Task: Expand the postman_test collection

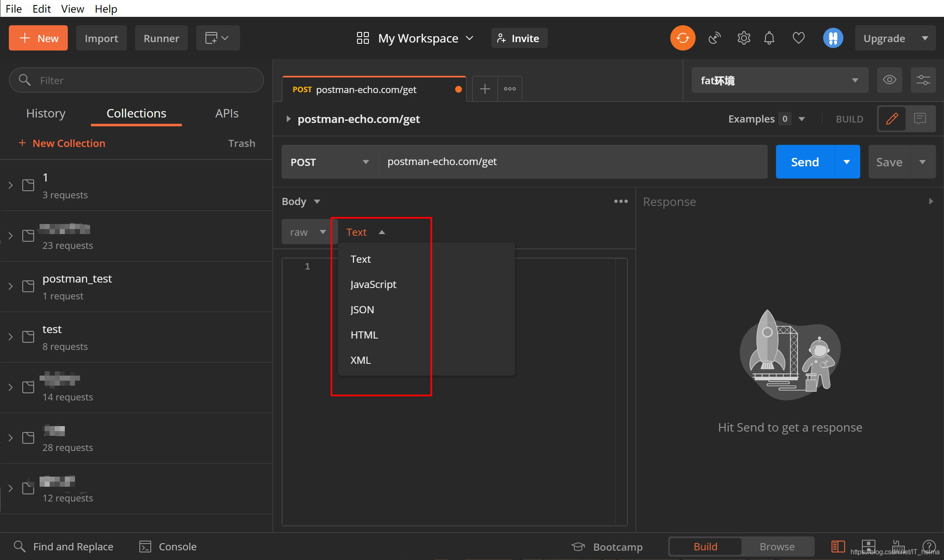Action: click(x=11, y=286)
